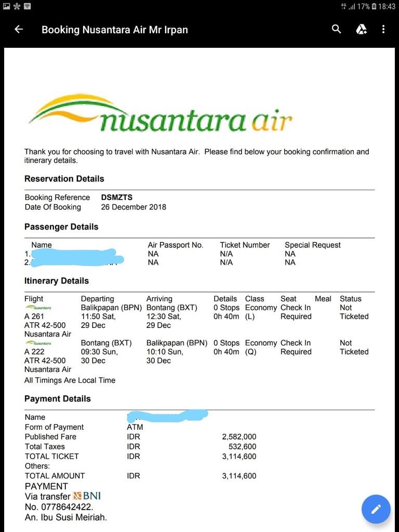This screenshot has width=399, height=532.
Task: Tap the image notification icon in status bar
Action: pos(6,6)
